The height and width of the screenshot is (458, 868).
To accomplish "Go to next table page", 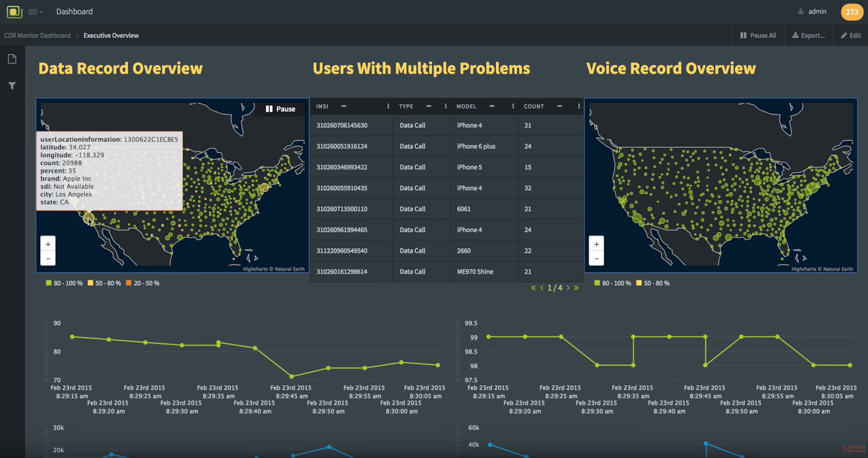I will [x=568, y=288].
